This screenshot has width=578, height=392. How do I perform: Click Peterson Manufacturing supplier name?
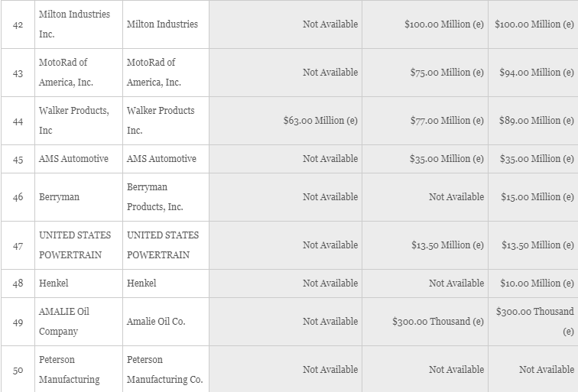(x=70, y=370)
